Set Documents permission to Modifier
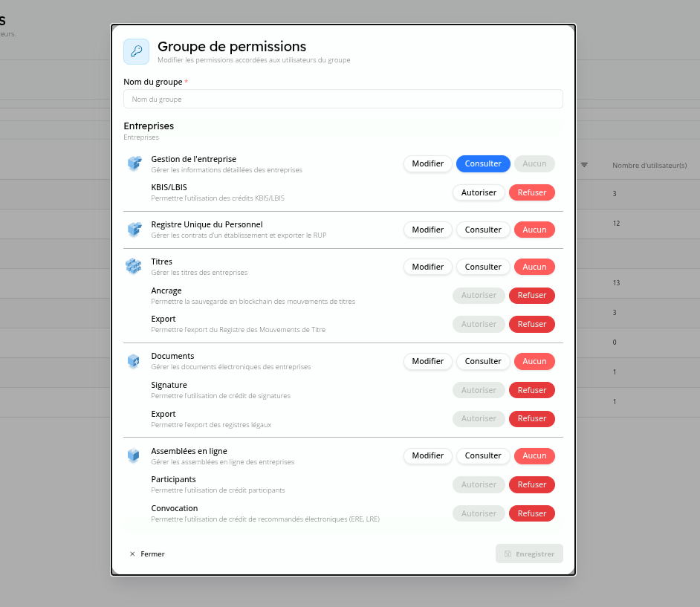Viewport: 700px width, 607px height. point(428,361)
